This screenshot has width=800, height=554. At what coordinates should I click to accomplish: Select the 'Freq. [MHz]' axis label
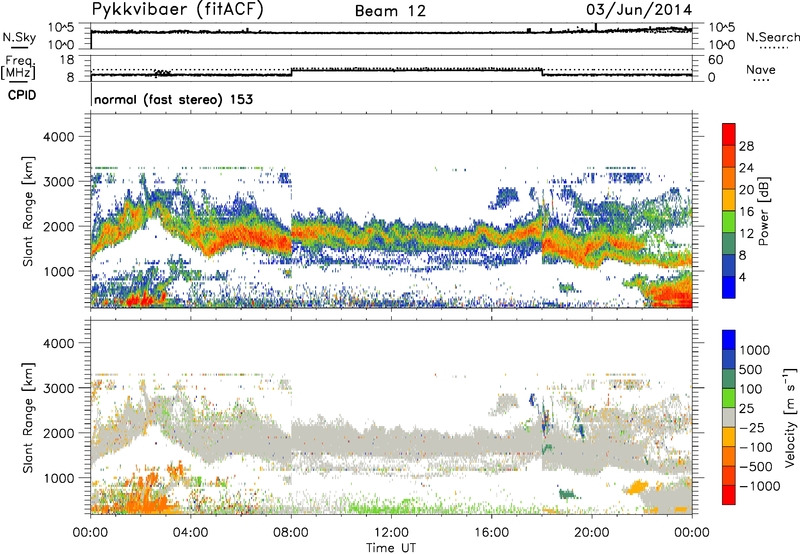(x=18, y=68)
